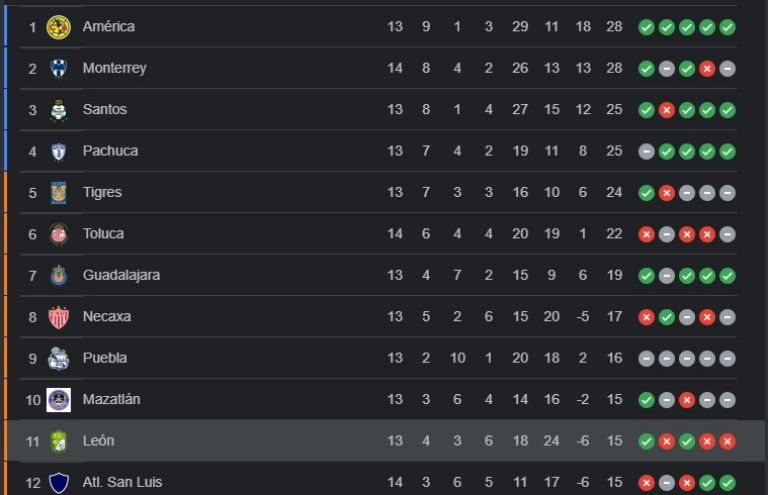768x495 pixels.
Task: Open Atl. San Luis team link
Action: (x=122, y=482)
